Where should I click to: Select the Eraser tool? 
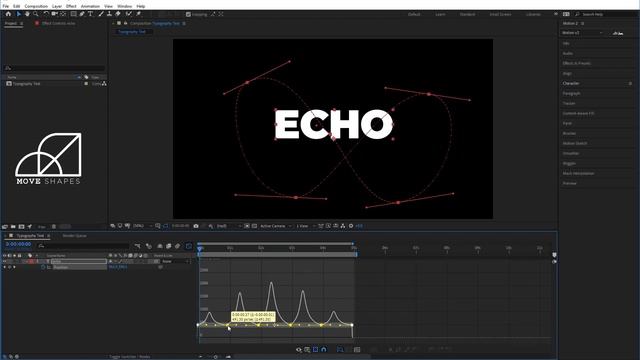coord(118,14)
